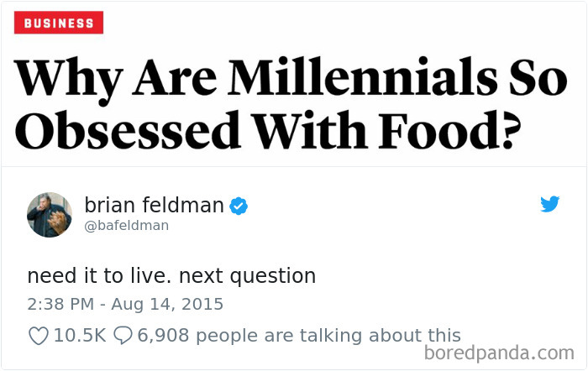588x371 pixels.
Task: Open brian feldman's profile avatar
Action: point(50,215)
